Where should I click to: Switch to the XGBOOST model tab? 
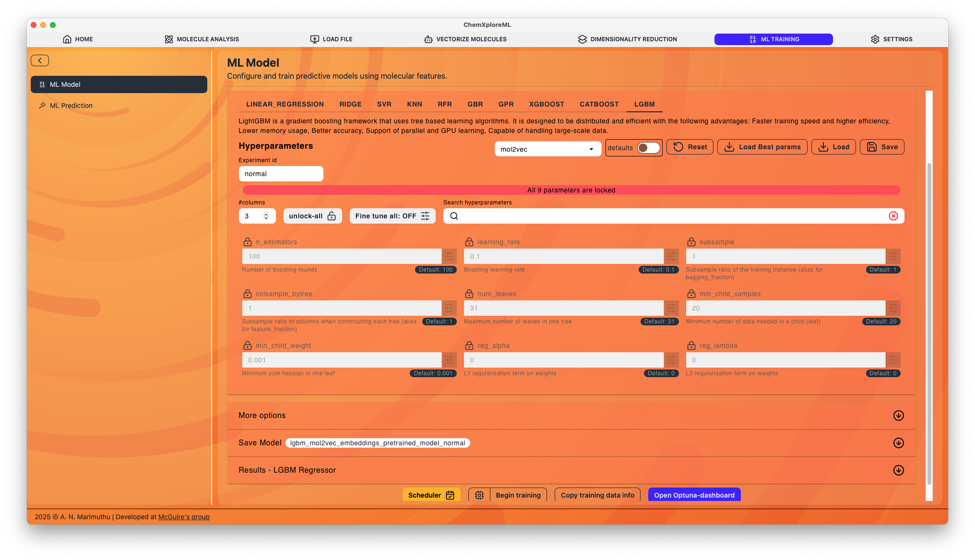pyautogui.click(x=547, y=104)
